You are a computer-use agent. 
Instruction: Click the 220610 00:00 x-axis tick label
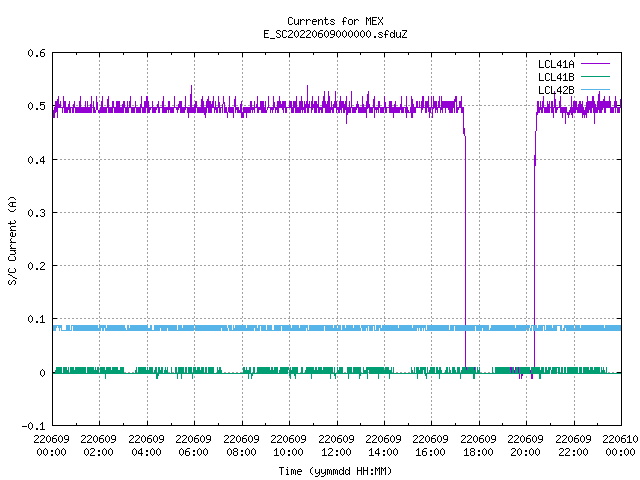620,445
